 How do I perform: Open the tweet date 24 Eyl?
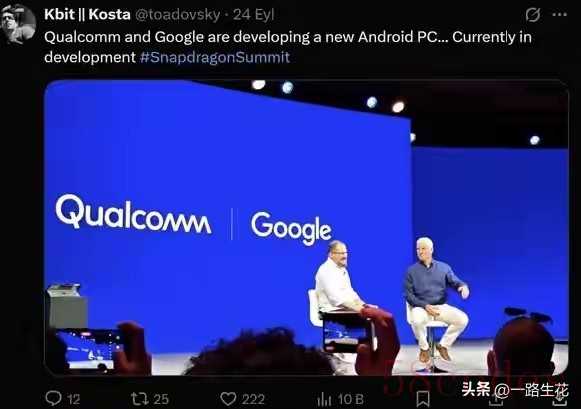[x=253, y=15]
